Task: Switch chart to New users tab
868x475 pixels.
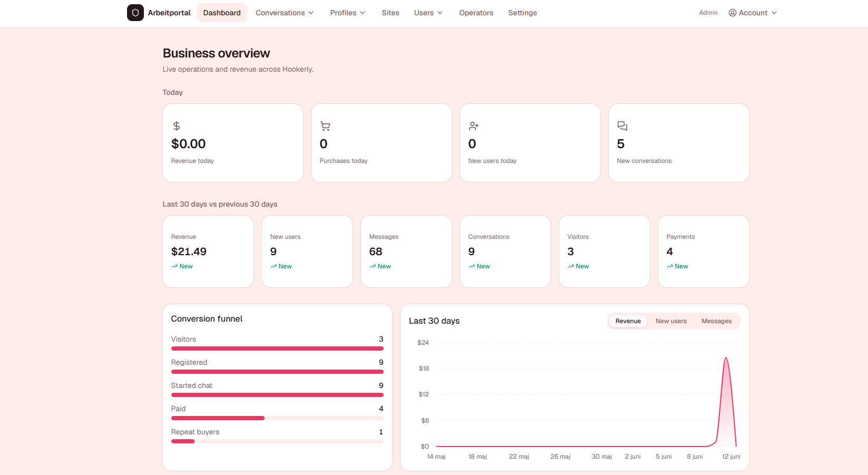Action: click(x=671, y=321)
